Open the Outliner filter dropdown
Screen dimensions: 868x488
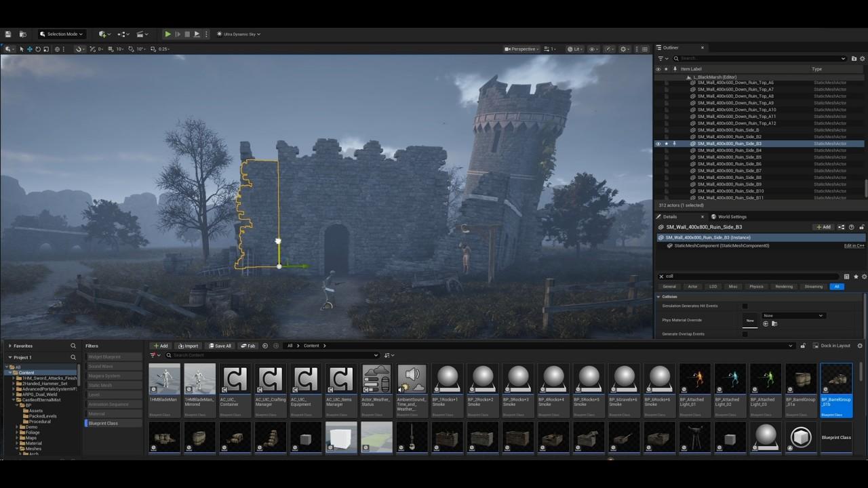(662, 58)
